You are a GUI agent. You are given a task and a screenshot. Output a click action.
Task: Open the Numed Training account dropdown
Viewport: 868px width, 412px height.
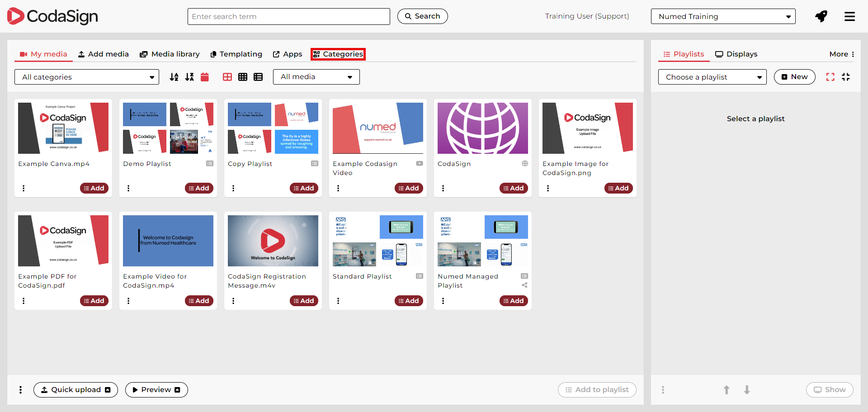click(723, 17)
